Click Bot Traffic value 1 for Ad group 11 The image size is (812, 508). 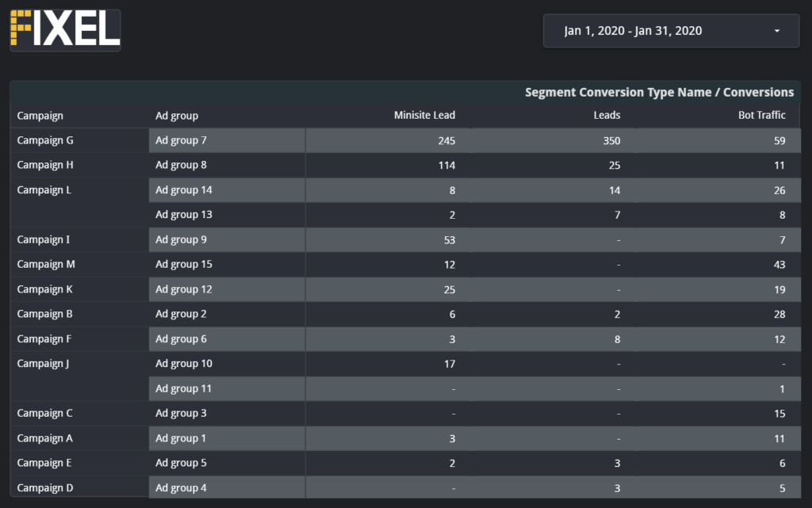coord(782,389)
